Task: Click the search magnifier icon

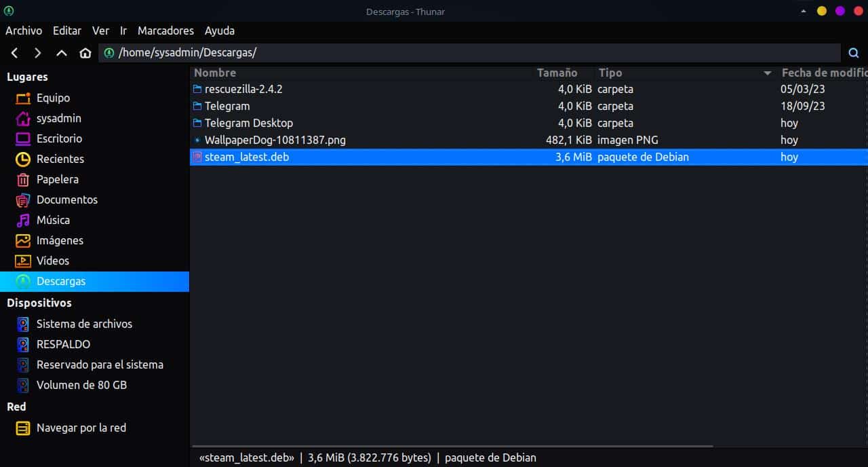Action: [x=854, y=53]
